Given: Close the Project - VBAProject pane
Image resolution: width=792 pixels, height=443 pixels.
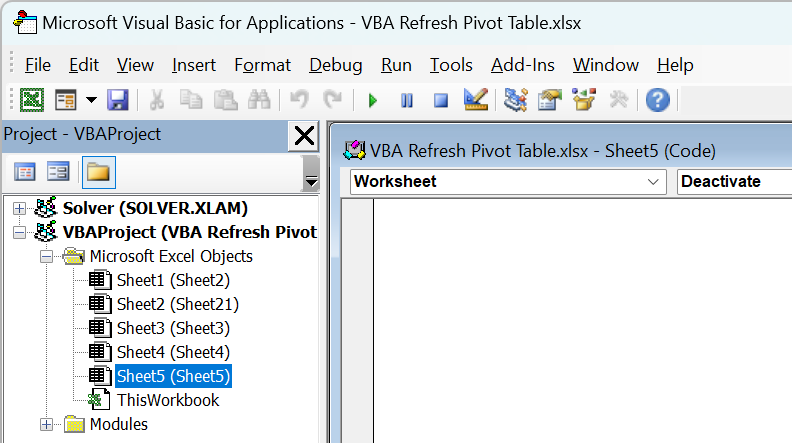Looking at the screenshot, I should tap(304, 136).
